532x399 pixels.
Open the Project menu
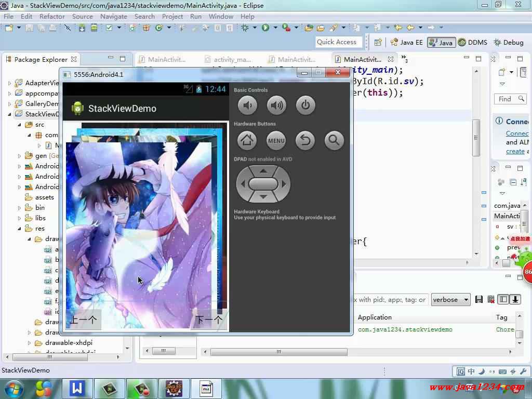point(172,16)
